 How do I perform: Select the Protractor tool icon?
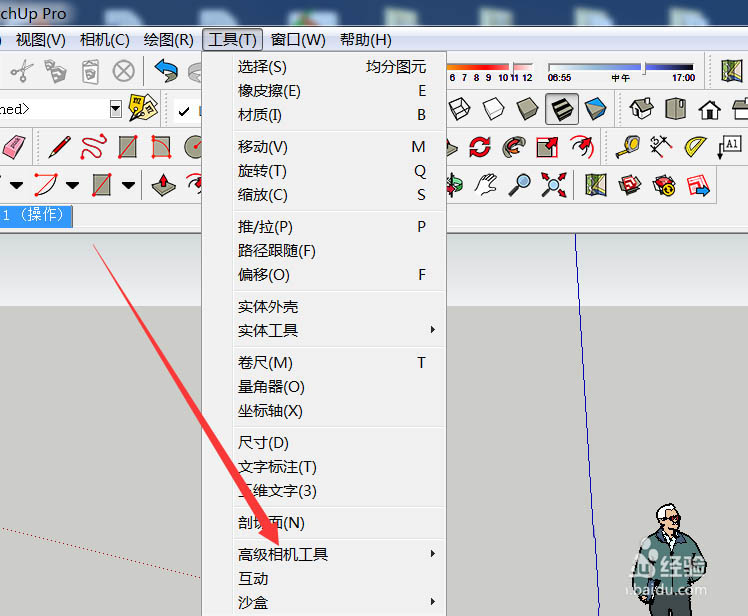[x=696, y=146]
